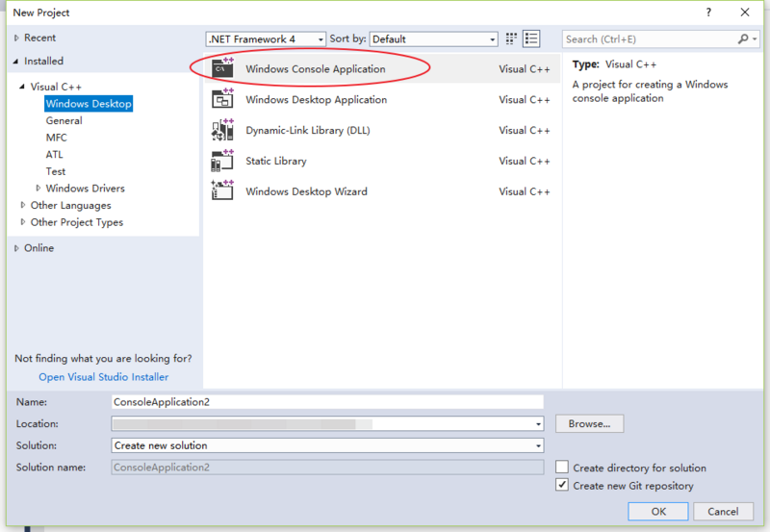Click OK to create the project

pyautogui.click(x=658, y=512)
